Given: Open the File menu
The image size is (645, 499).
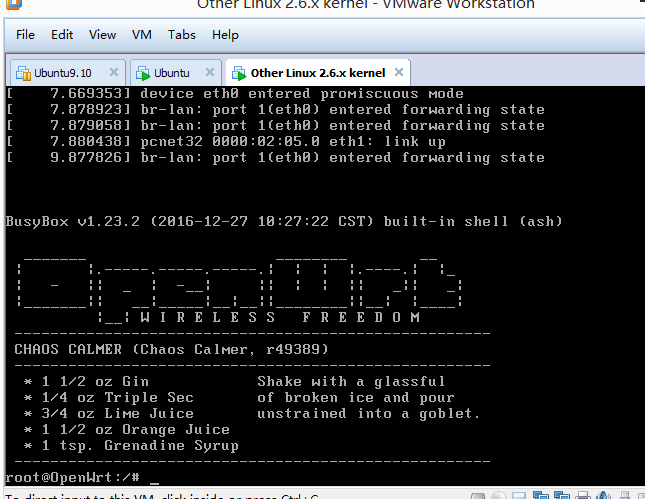Looking at the screenshot, I should click(25, 35).
